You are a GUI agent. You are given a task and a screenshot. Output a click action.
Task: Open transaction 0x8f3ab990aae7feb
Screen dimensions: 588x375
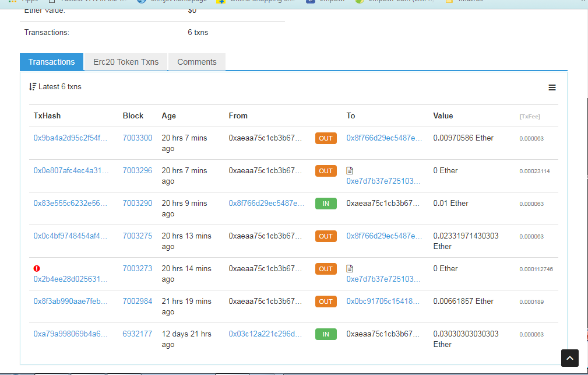click(70, 301)
